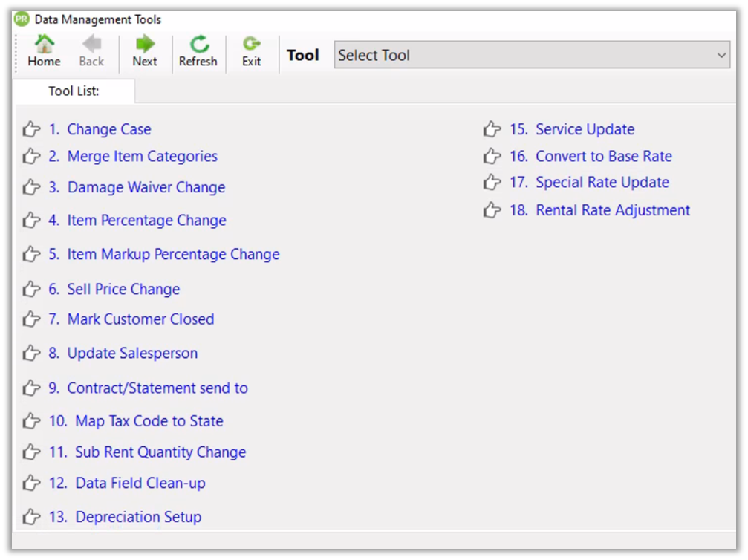
Task: Click the grayed Back arrow icon
Action: click(91, 45)
